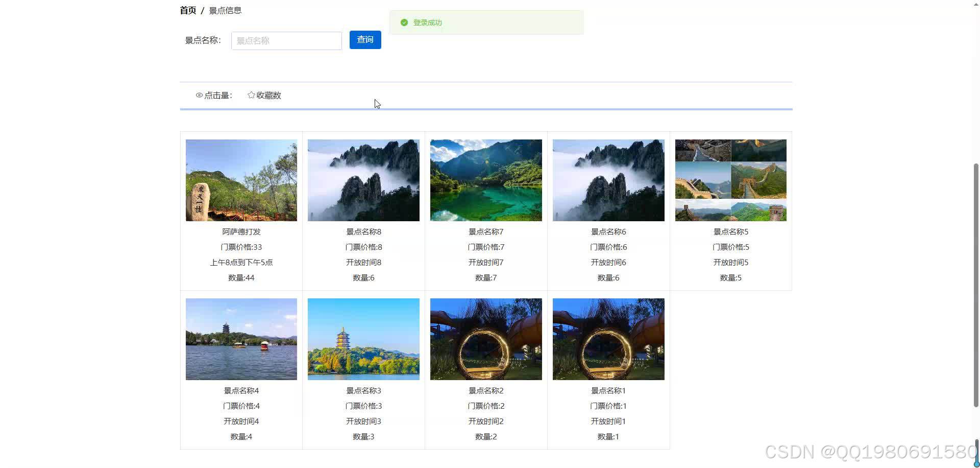This screenshot has height=468, width=980.
Task: Click the 景点名称1 card image
Action: coord(608,339)
